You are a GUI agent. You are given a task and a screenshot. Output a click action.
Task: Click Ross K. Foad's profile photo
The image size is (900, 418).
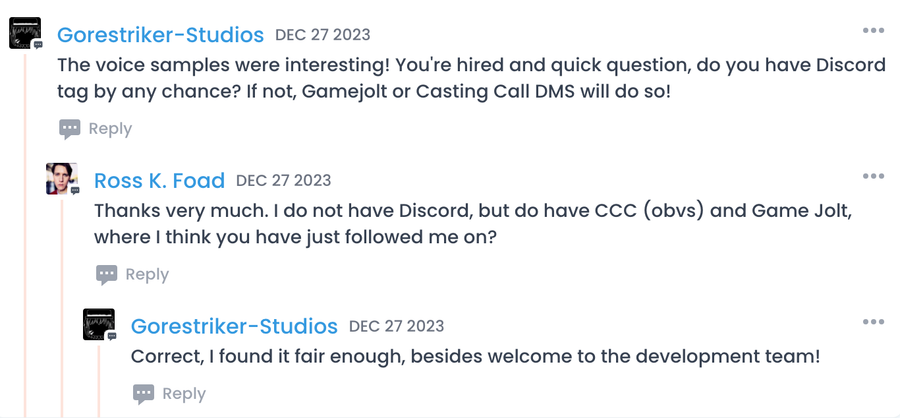point(61,179)
